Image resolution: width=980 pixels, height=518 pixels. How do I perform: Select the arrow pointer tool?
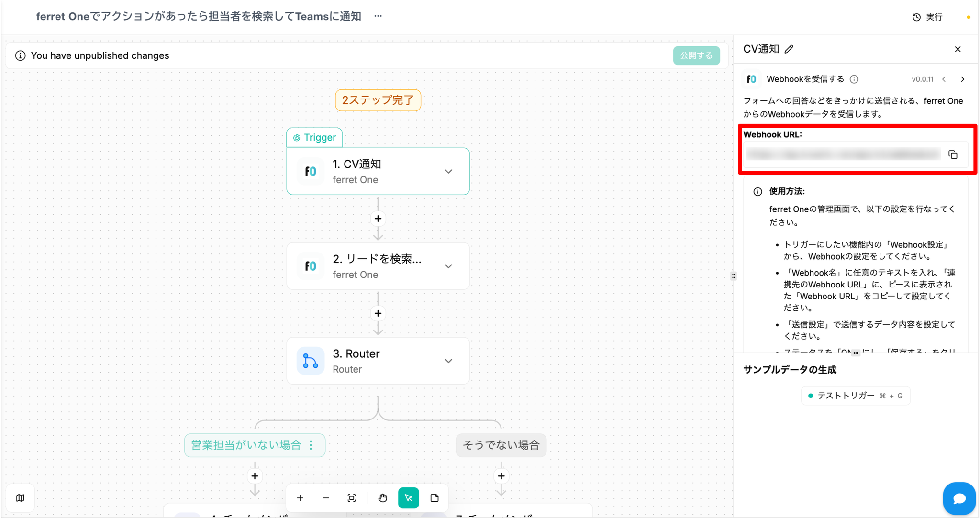pos(408,498)
